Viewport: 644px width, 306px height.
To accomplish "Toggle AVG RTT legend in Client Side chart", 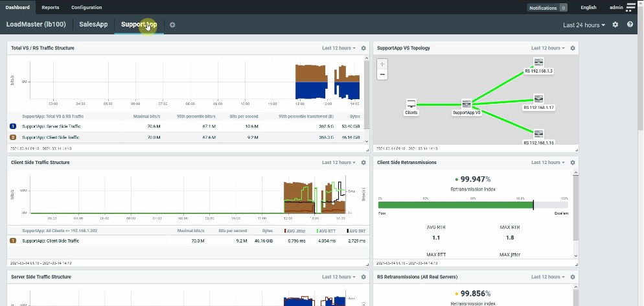I will pyautogui.click(x=327, y=230).
